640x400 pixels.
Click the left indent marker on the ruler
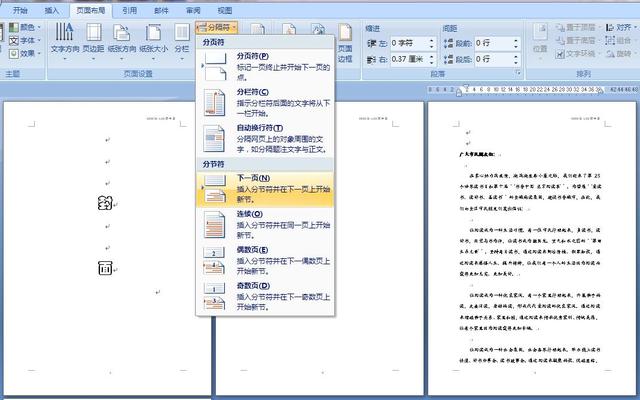[x=459, y=93]
